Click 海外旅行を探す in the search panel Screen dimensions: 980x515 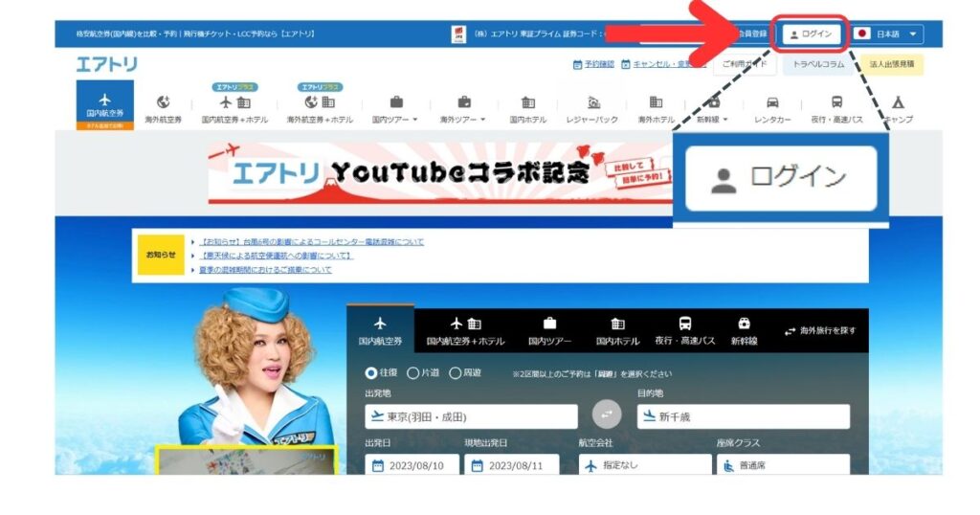click(820, 330)
